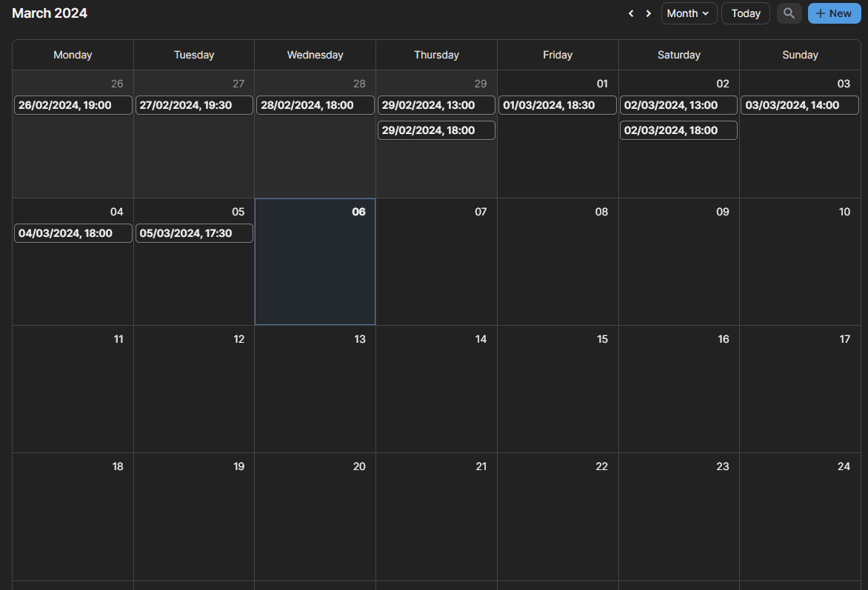Screen dimensions: 868x590
Task: Open the 03/03/2024, 14:00 event
Action: pyautogui.click(x=800, y=105)
